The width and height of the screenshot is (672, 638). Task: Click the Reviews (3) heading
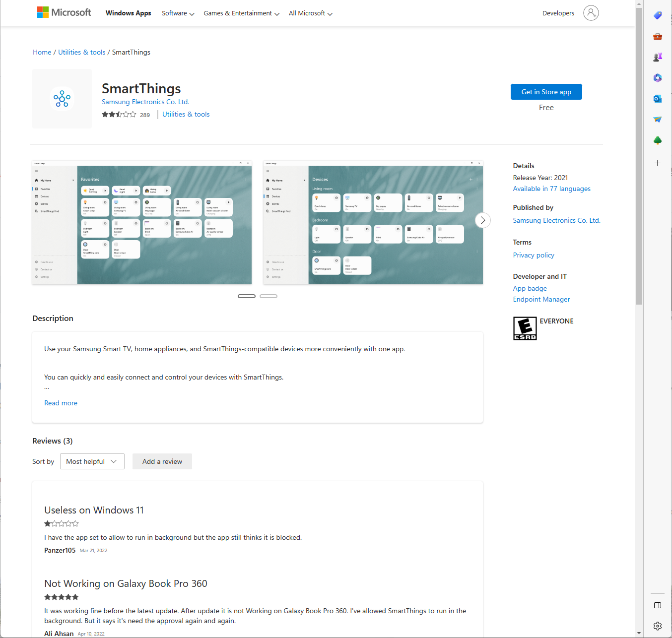[x=53, y=441]
